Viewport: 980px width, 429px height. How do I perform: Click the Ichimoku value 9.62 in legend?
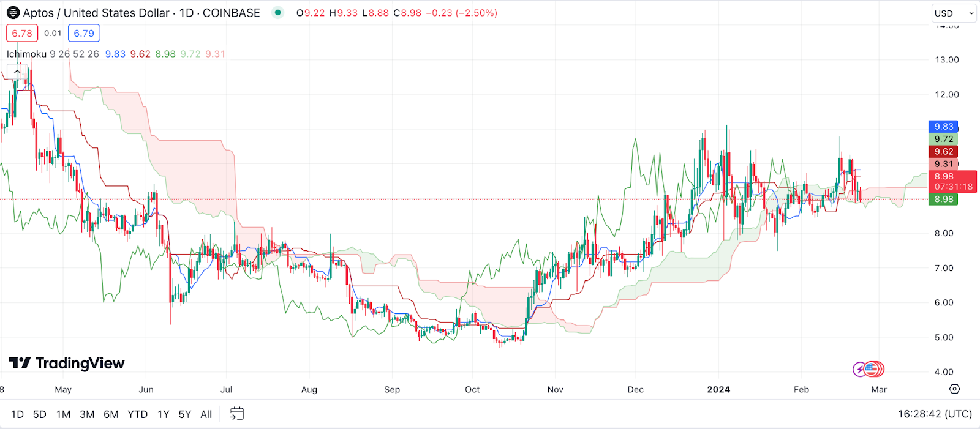point(140,54)
